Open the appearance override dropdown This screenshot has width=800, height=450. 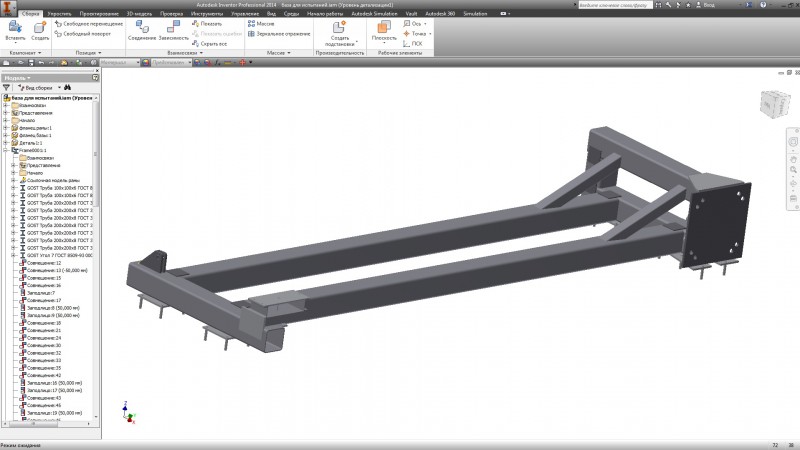click(171, 62)
